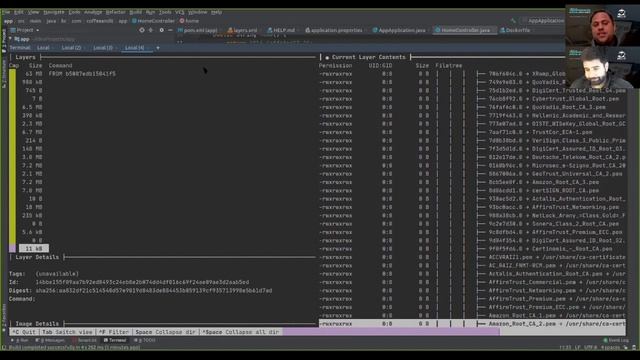Switch to AppApplication.java editor tab
This screenshot has width=640, height=360.
pos(399,30)
